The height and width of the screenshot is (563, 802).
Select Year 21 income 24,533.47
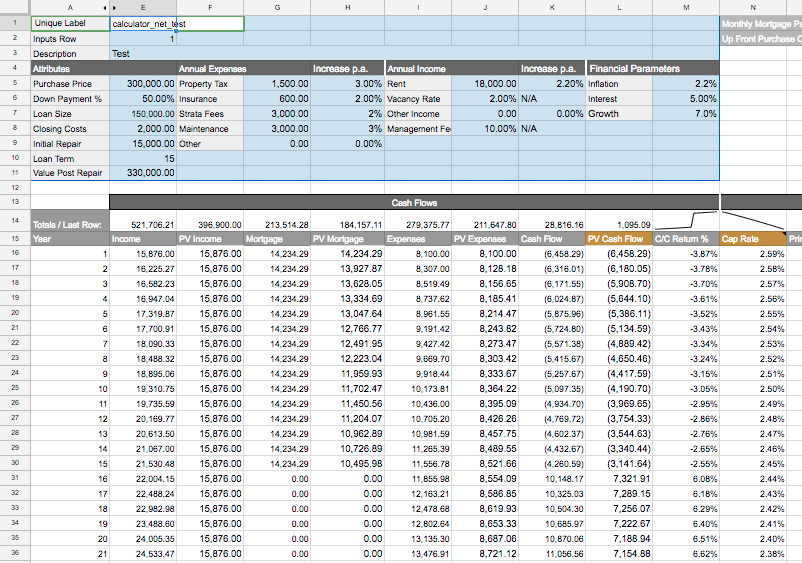point(143,553)
